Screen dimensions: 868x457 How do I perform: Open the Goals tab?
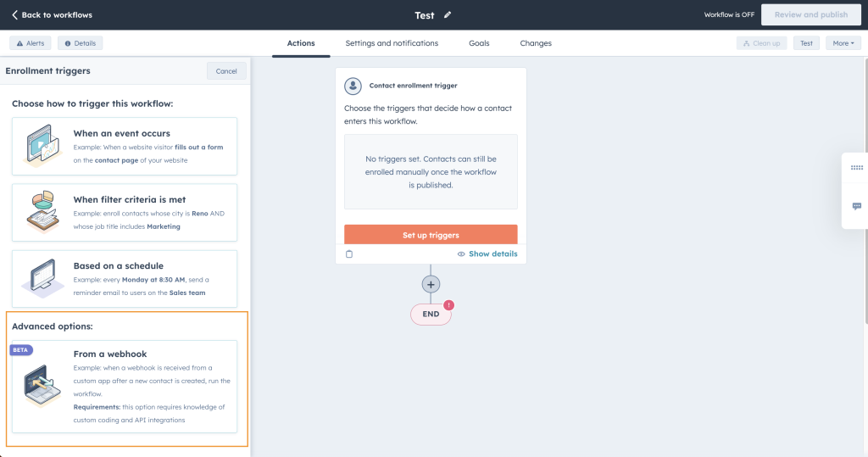[479, 43]
